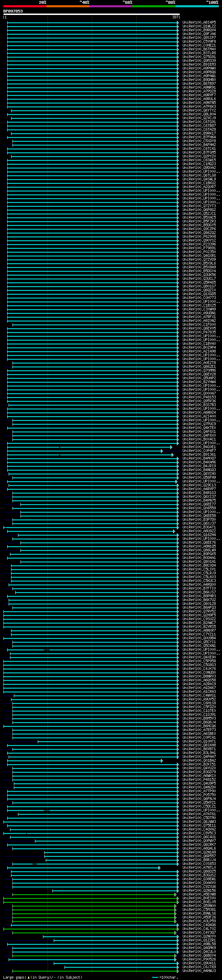Select hit UniRef100_Q9FJA6
This screenshot has width=222, height=980.
click(199, 34)
